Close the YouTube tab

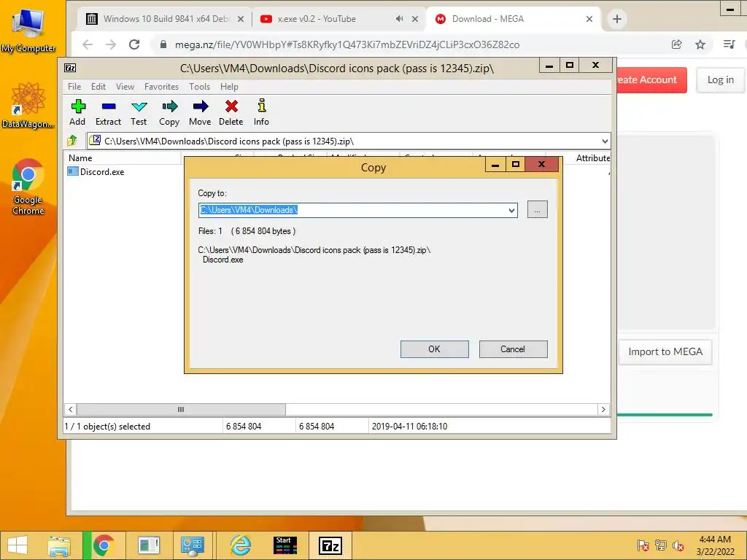415,19
